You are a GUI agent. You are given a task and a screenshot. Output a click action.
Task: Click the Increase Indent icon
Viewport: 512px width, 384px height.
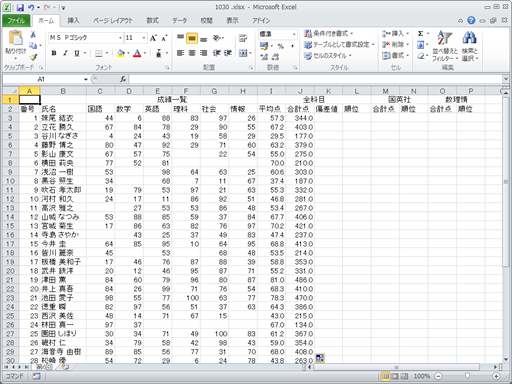(x=228, y=53)
